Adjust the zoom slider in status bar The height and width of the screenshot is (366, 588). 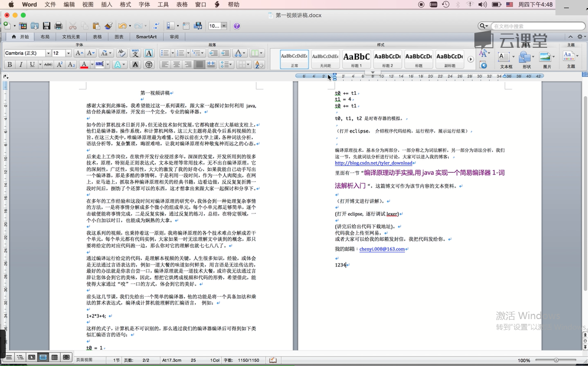556,360
